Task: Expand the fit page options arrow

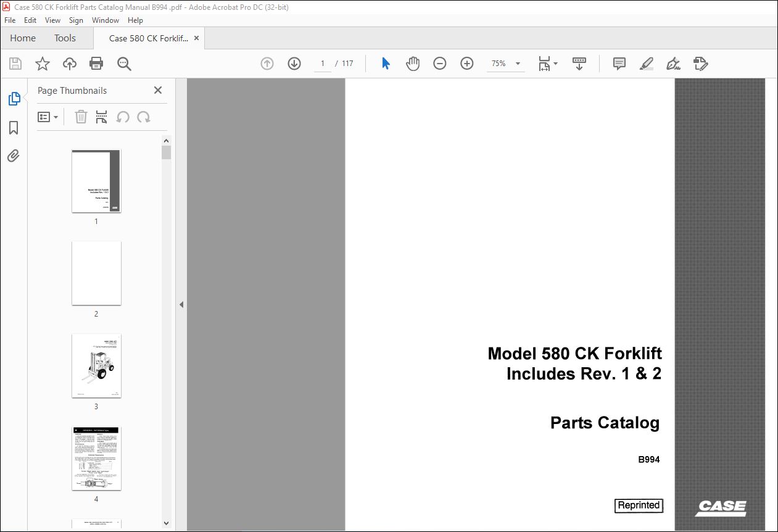Action: [556, 64]
